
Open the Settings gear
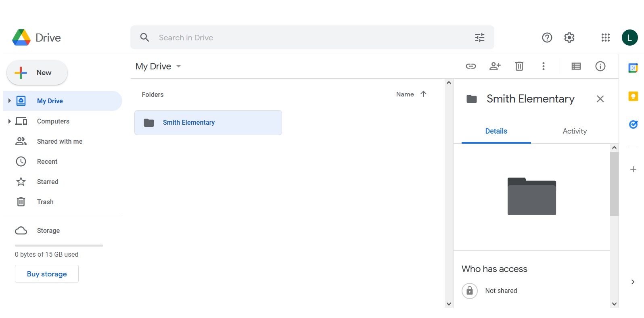tap(569, 38)
